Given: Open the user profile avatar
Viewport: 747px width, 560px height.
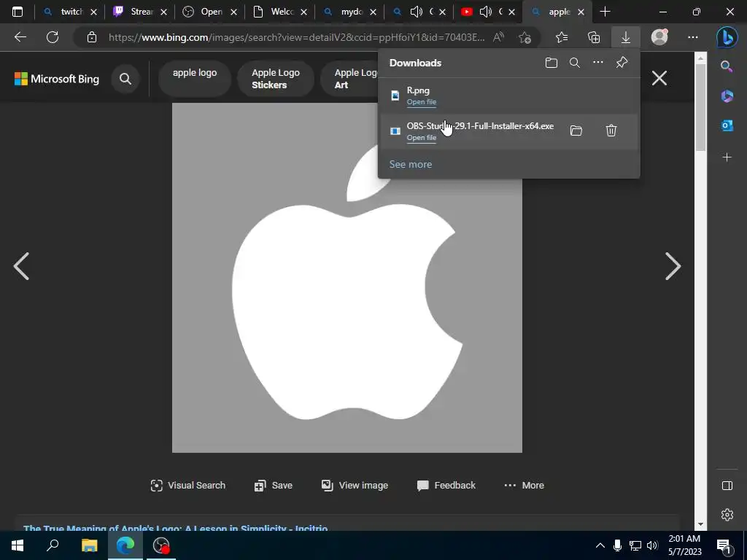Looking at the screenshot, I should [x=659, y=37].
